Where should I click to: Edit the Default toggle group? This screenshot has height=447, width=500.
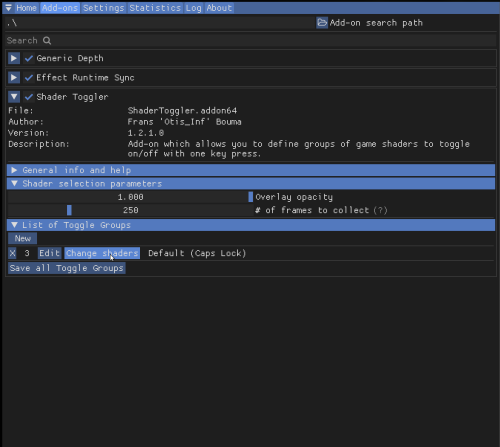pos(49,253)
